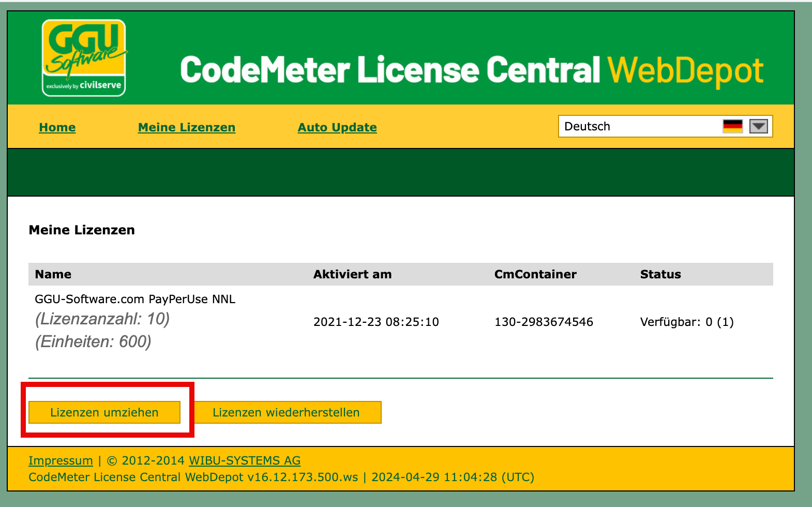This screenshot has width=812, height=507.
Task: Click the Status column header
Action: pyautogui.click(x=660, y=274)
